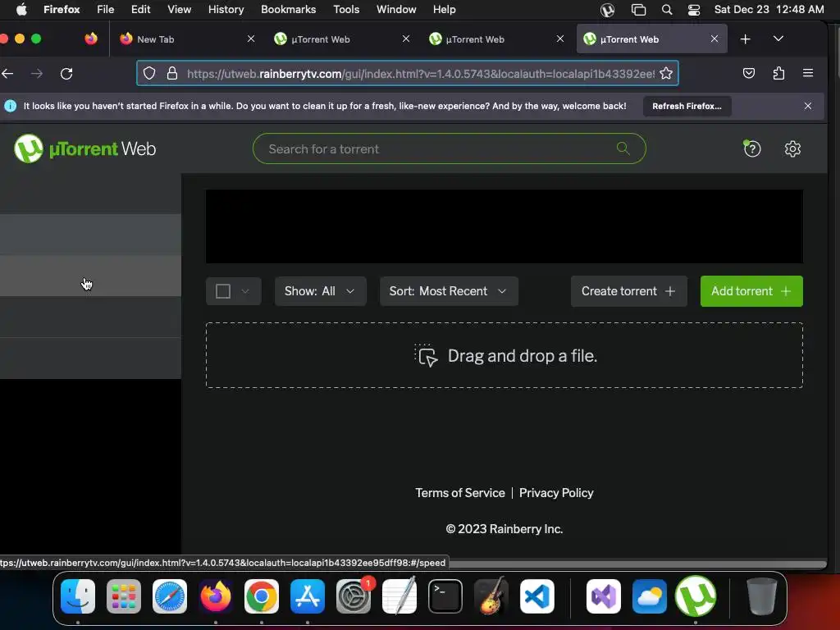The image size is (840, 630).
Task: Open Terminal from the Dock
Action: click(445, 596)
